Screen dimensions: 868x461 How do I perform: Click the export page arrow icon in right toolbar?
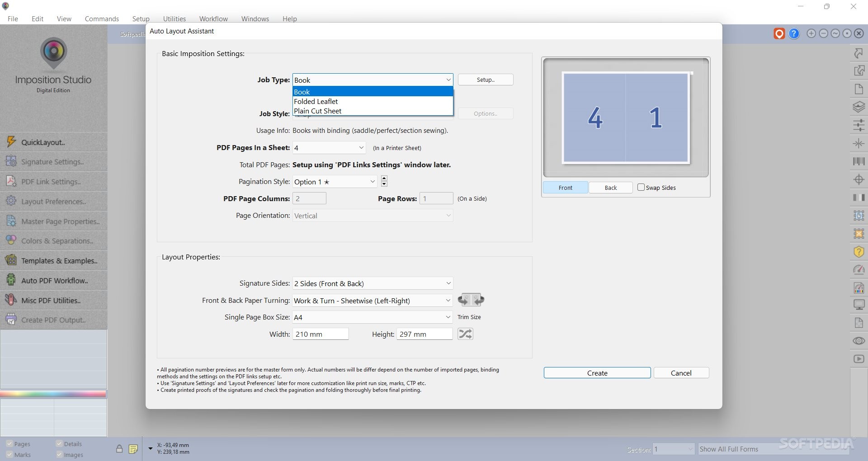(859, 71)
